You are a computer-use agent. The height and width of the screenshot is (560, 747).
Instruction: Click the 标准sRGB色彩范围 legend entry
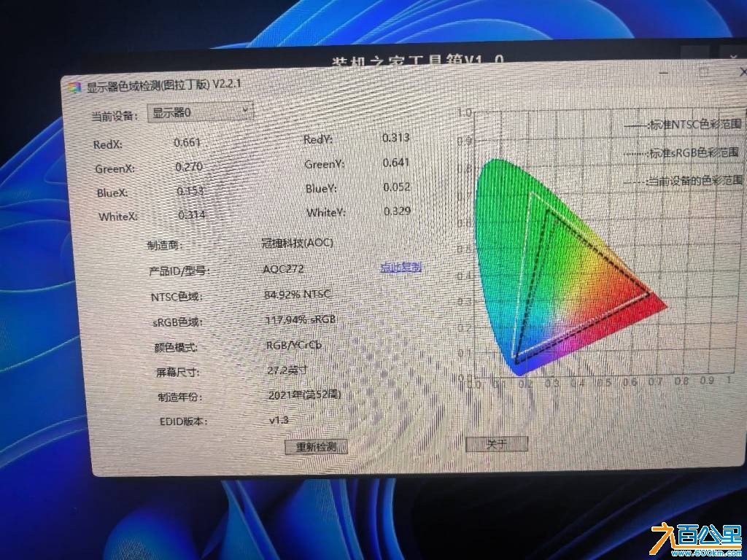click(x=681, y=153)
